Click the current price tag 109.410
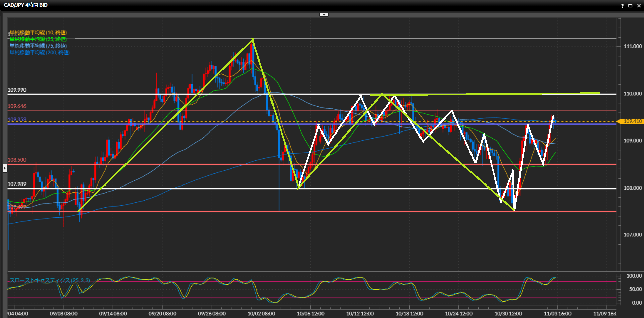 point(632,121)
